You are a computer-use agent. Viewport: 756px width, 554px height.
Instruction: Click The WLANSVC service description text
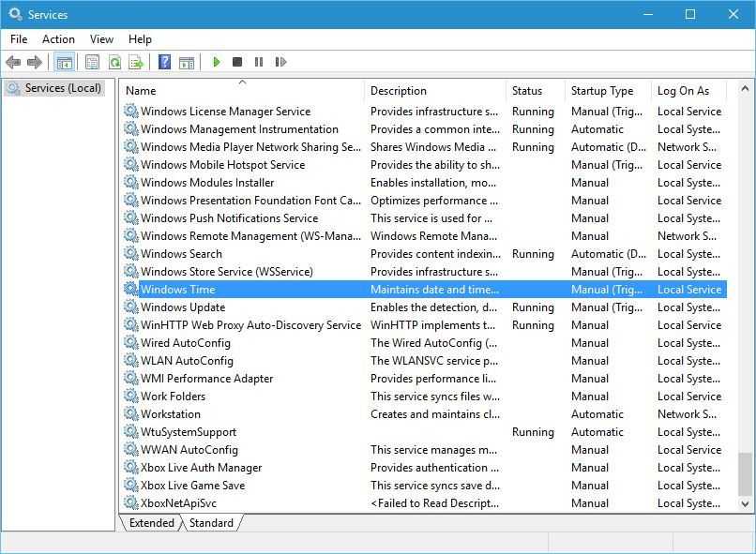[x=434, y=361]
